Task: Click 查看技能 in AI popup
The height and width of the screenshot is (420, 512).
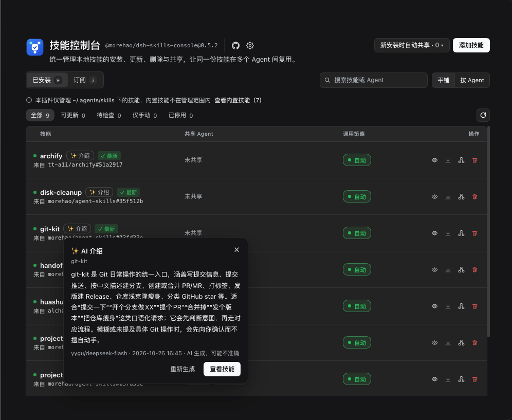Action: [x=222, y=369]
